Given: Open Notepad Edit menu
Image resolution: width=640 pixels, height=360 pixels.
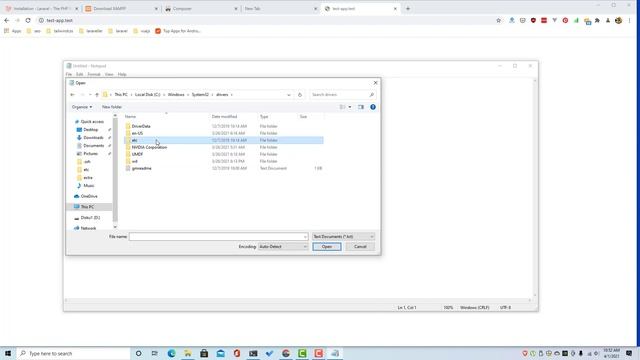Looking at the screenshot, I should [80, 74].
